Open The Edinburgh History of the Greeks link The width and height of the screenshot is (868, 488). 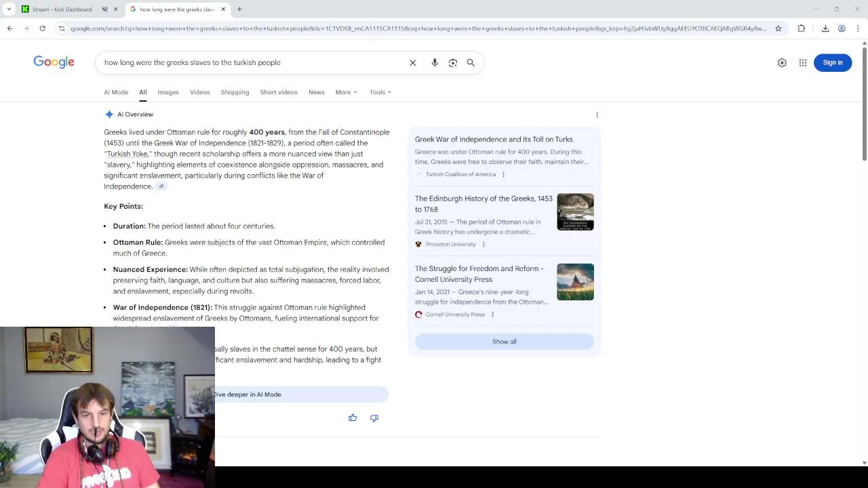[484, 204]
